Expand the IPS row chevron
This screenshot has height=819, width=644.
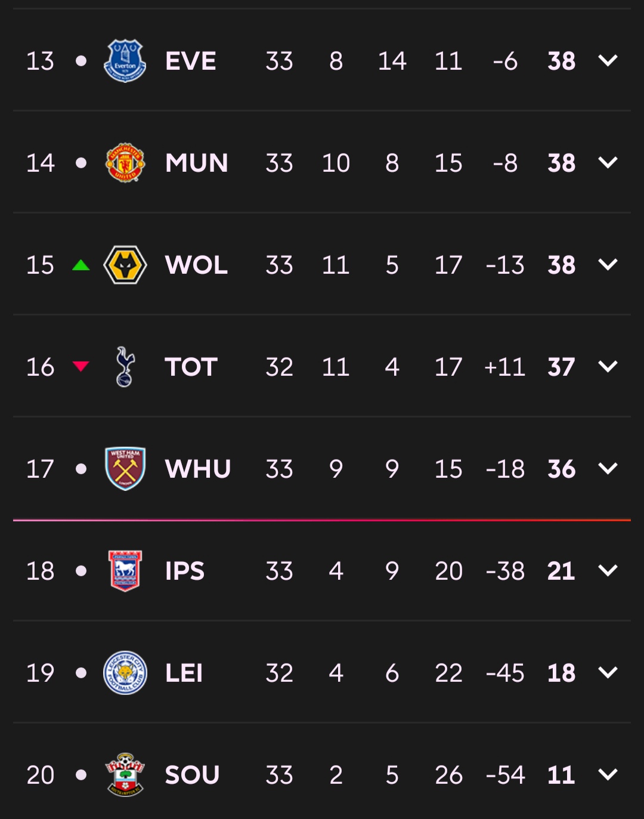(608, 571)
